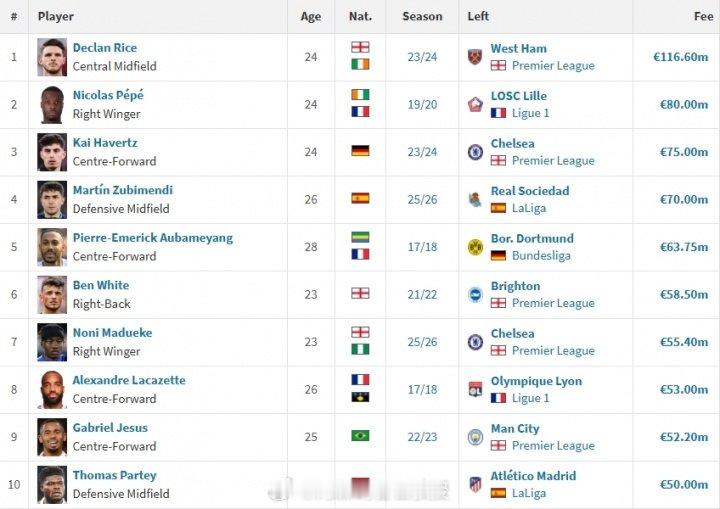Click the Man City crest icon
Image resolution: width=720 pixels, height=509 pixels.
click(475, 437)
